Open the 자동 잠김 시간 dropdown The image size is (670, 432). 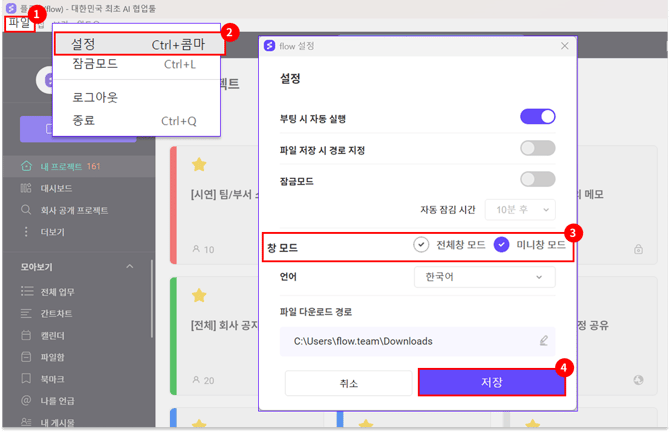(519, 210)
